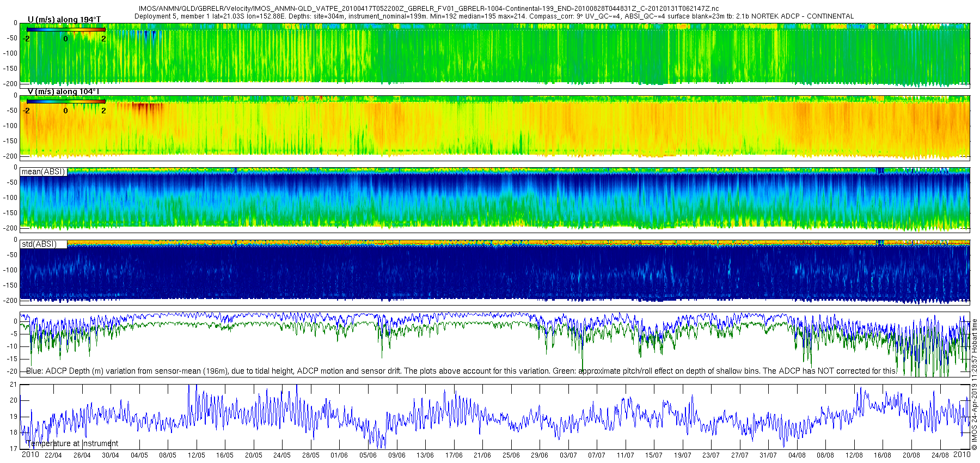Click the 22/04 date tick label
This screenshot has width=980, height=463.
(53, 455)
